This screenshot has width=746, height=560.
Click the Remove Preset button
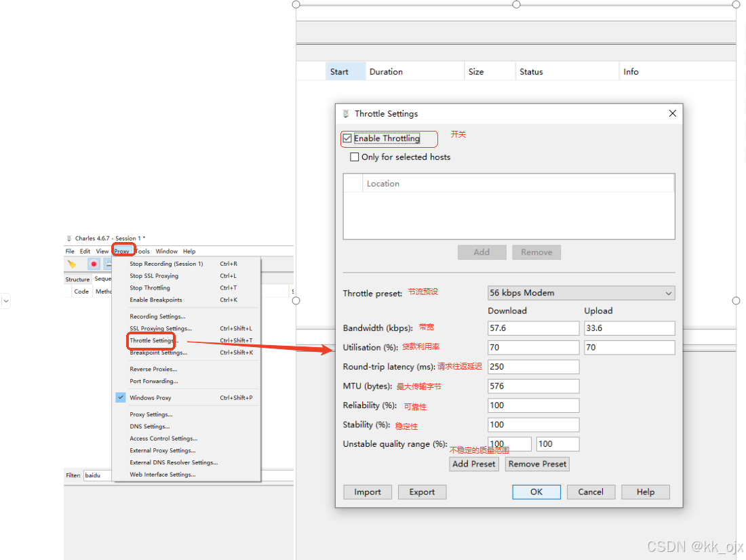pyautogui.click(x=537, y=464)
